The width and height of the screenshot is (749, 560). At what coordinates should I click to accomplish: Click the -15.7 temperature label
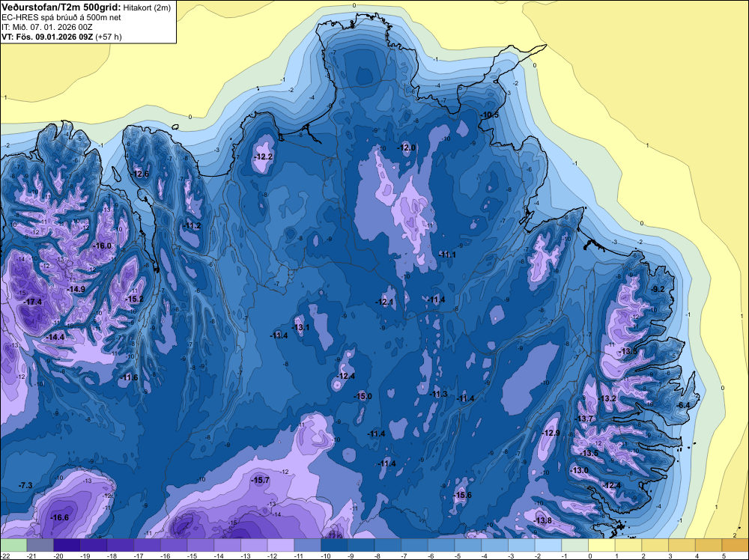point(261,481)
